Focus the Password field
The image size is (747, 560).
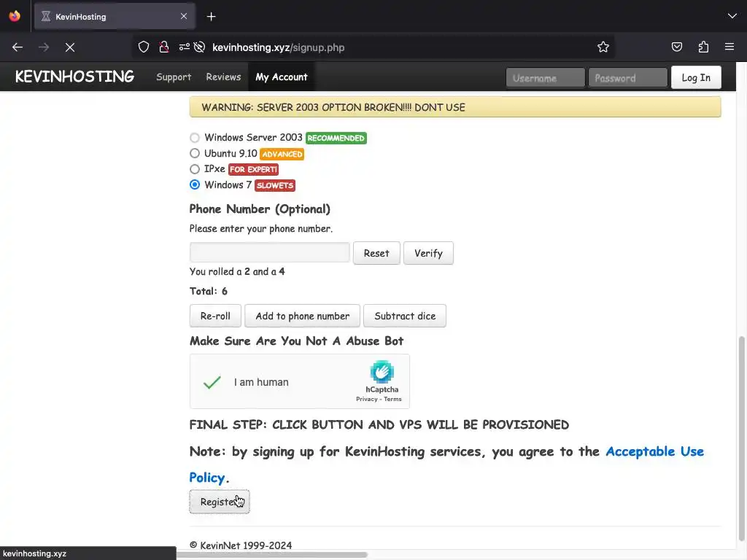point(628,77)
